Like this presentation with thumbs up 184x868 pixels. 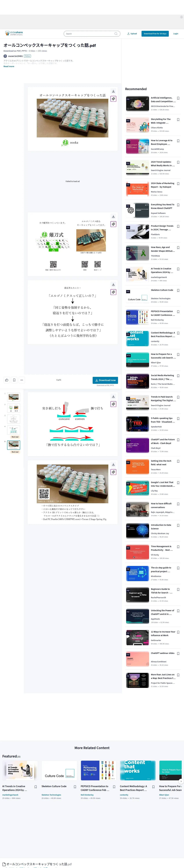(x=7, y=380)
